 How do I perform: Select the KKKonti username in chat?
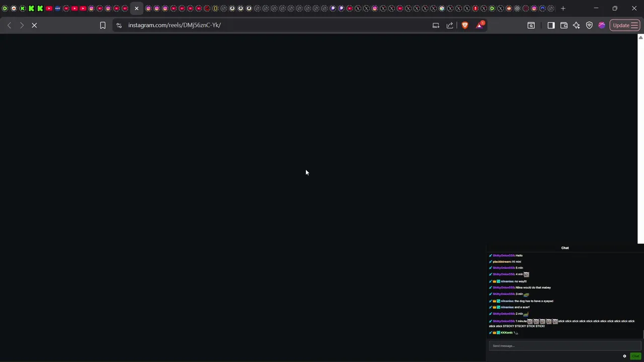pyautogui.click(x=506, y=332)
